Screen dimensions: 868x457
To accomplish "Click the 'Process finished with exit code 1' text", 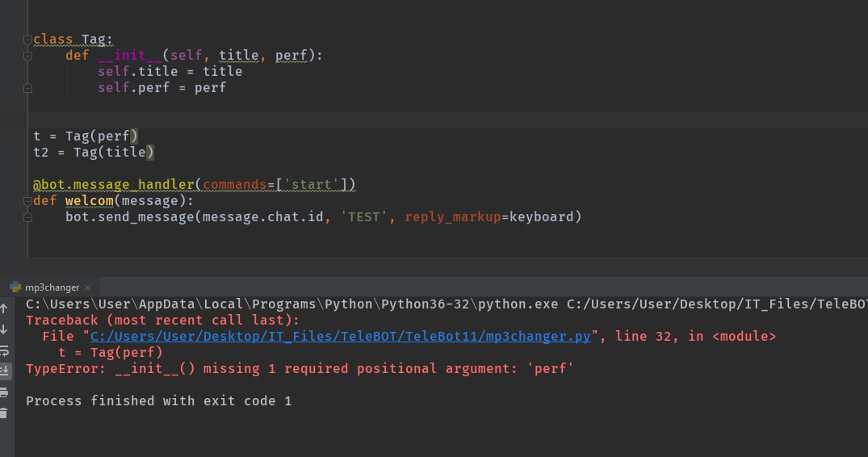I will pos(158,401).
